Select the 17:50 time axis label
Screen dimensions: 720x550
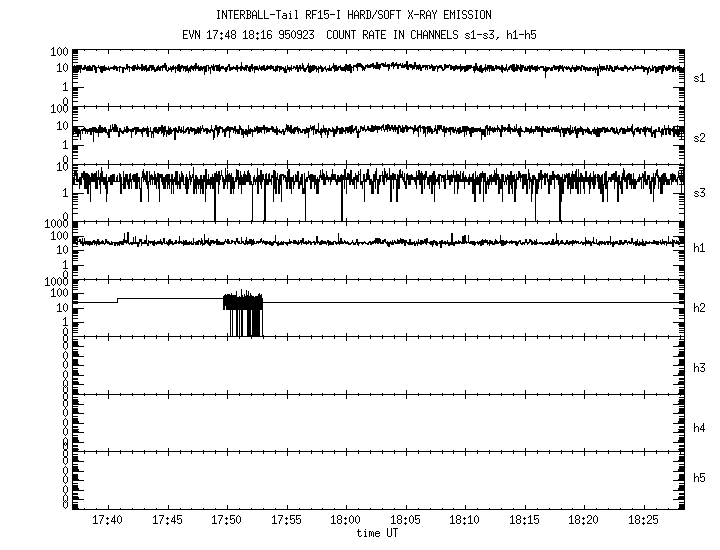click(x=226, y=521)
